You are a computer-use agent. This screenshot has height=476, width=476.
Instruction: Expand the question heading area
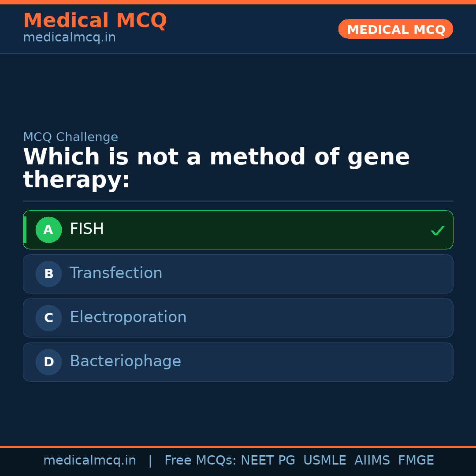coord(216,167)
